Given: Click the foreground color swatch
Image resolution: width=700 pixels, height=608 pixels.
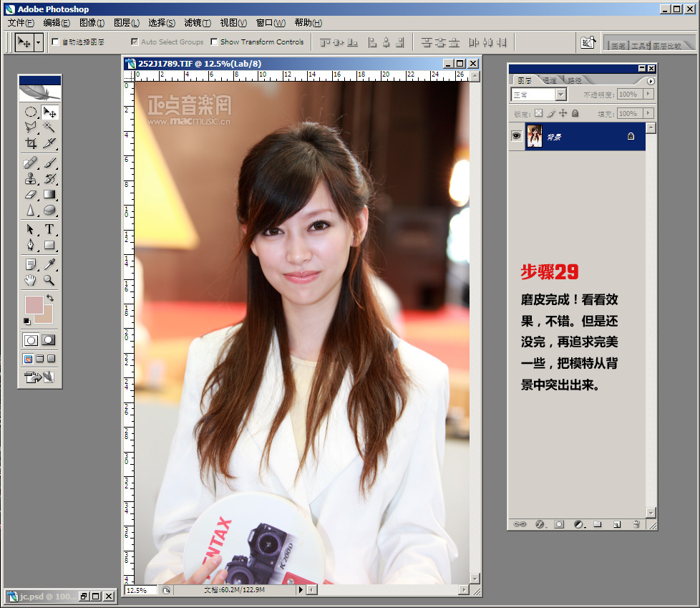Looking at the screenshot, I should pyautogui.click(x=34, y=304).
